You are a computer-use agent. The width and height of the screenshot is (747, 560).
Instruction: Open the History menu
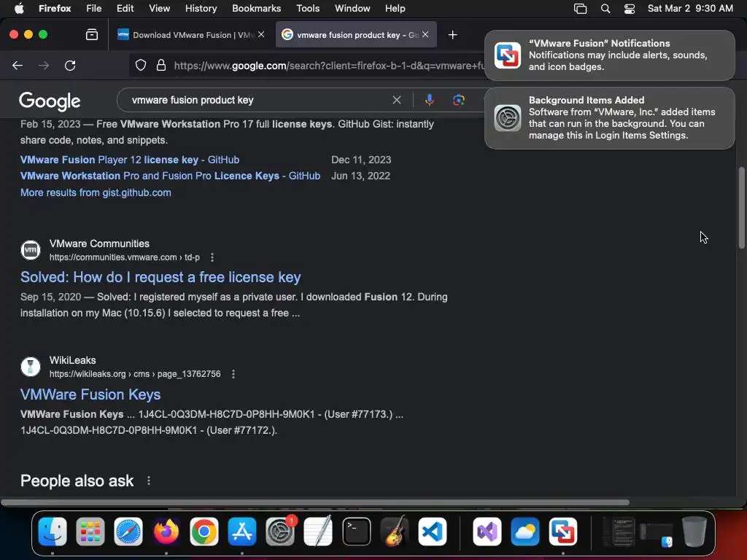pos(201,8)
